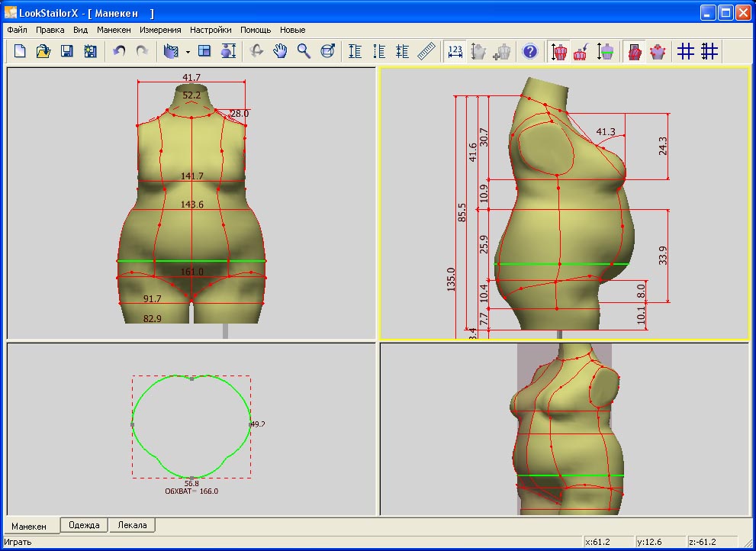Click the blue grid with arrow icon
Screen dimensions: 756x551
point(709,50)
